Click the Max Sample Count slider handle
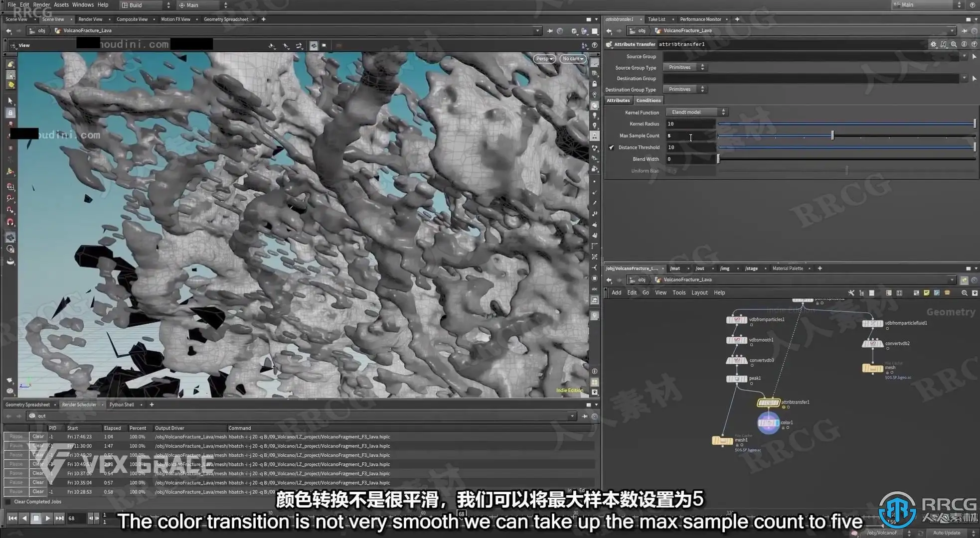 coord(832,135)
